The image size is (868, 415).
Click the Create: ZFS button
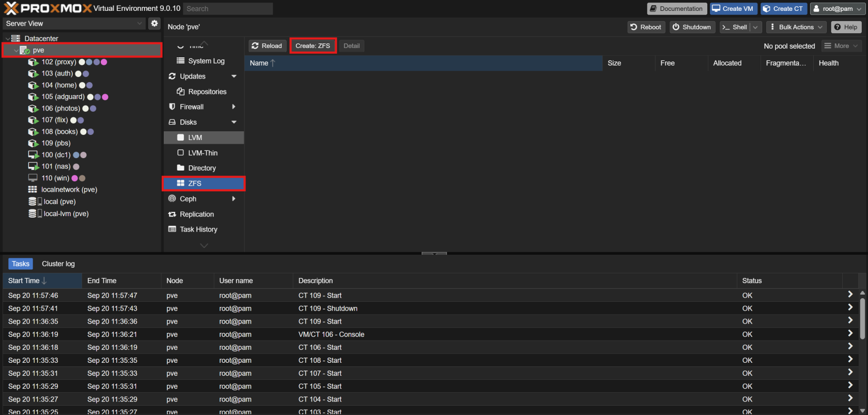[x=313, y=46]
